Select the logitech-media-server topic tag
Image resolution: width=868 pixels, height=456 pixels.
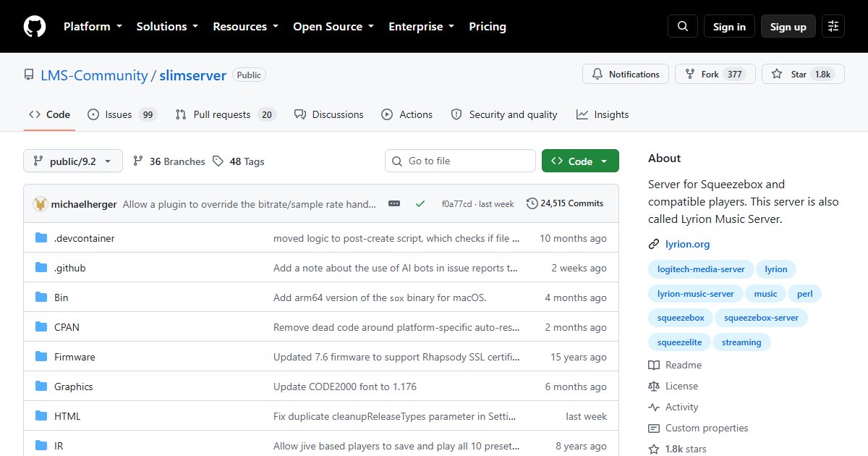tap(701, 269)
